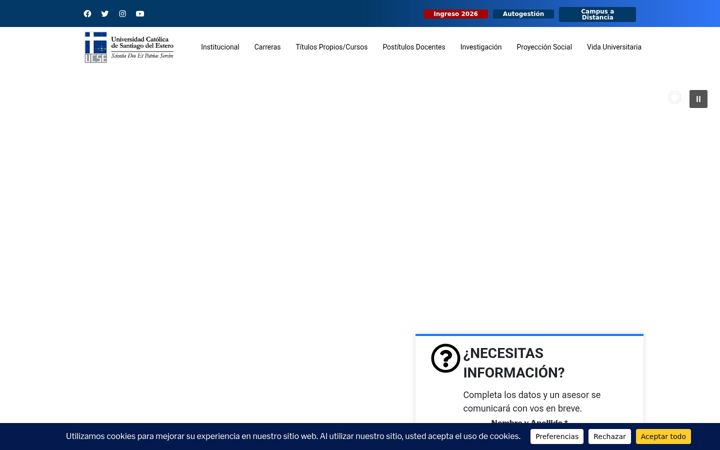This screenshot has height=450, width=720.
Task: Select Proyección Social menu item
Action: (544, 47)
